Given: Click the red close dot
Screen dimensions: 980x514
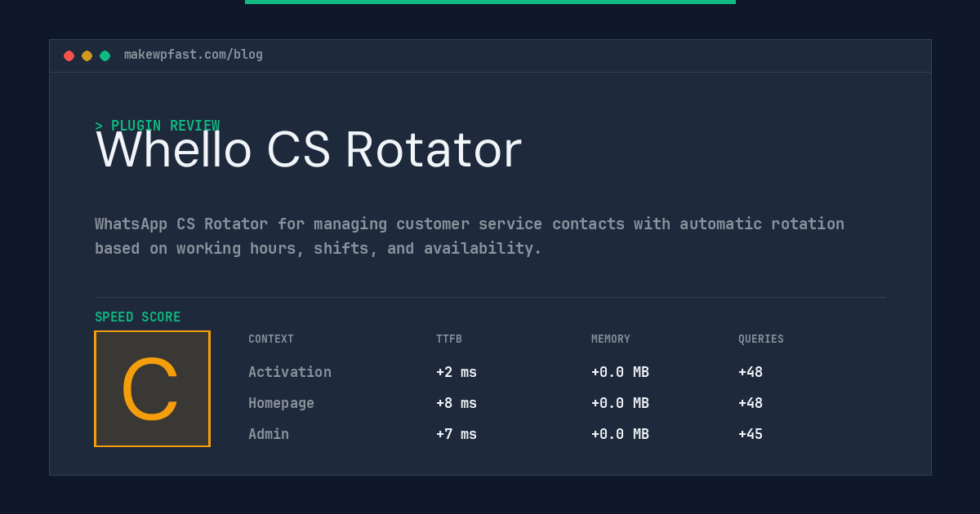Looking at the screenshot, I should point(69,55).
